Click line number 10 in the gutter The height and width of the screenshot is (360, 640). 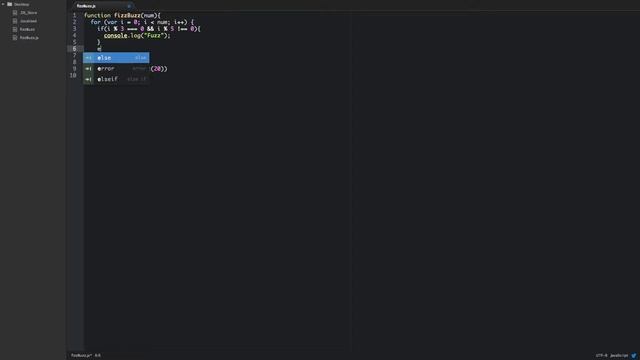tap(73, 76)
